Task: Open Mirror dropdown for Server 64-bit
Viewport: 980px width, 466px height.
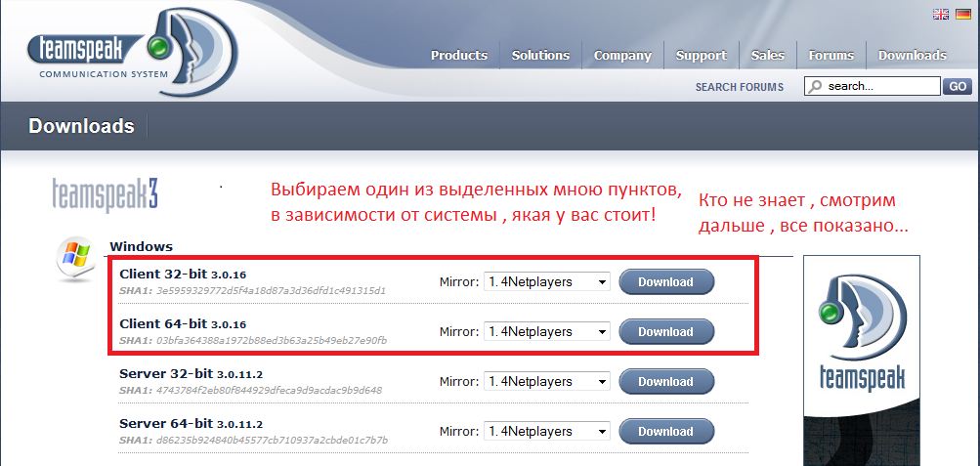Action: (x=547, y=431)
